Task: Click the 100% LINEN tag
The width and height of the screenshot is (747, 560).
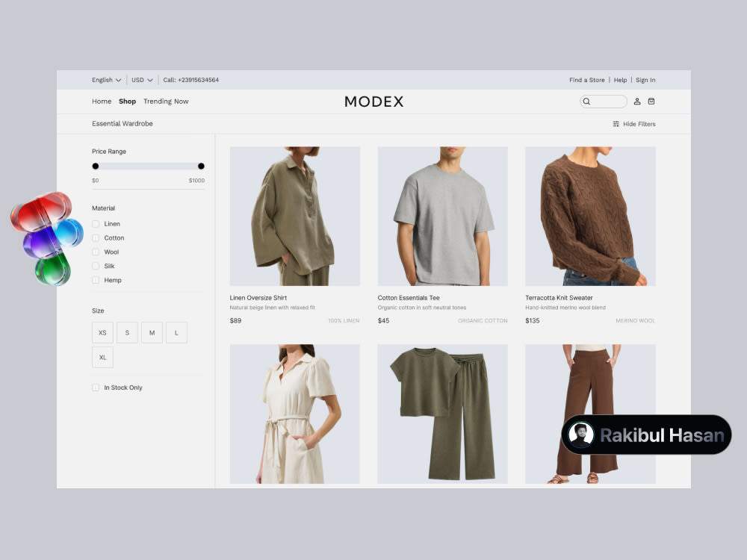Action: 344,321
